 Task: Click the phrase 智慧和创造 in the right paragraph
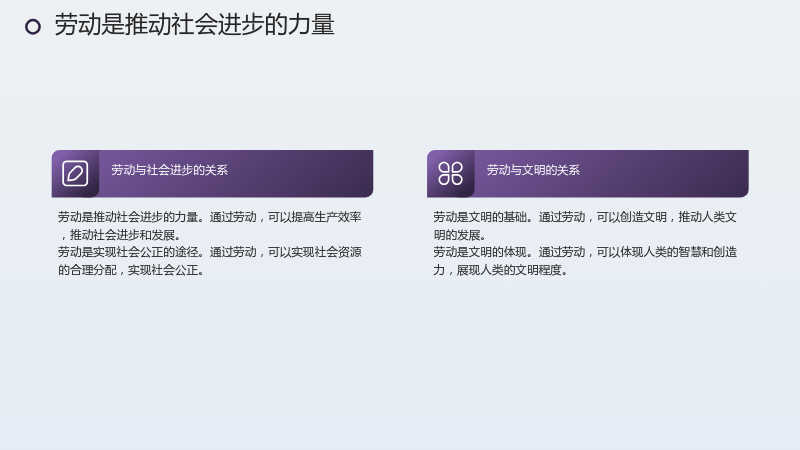(708, 252)
